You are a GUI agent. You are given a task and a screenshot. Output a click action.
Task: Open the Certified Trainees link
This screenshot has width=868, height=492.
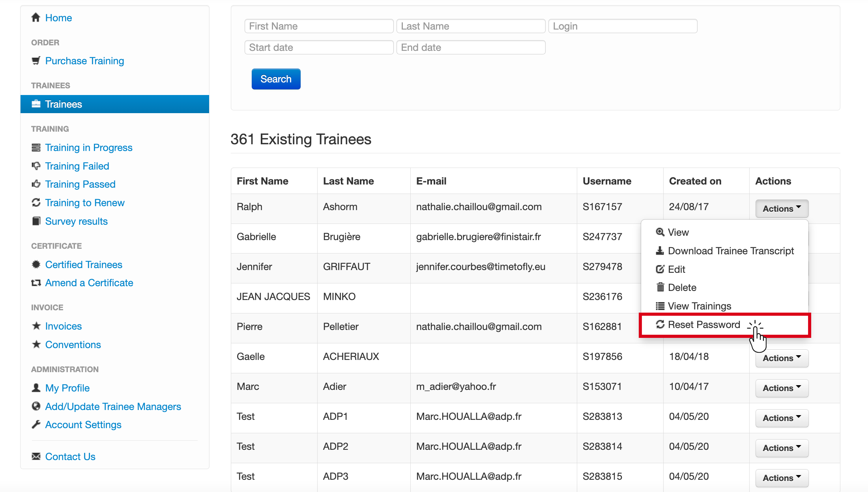[x=84, y=265]
